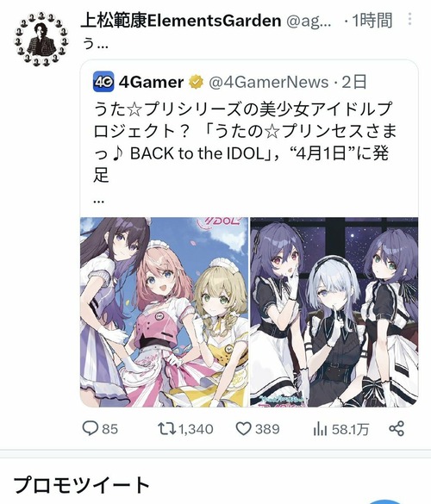Like the tweet via heart icon

(x=243, y=429)
